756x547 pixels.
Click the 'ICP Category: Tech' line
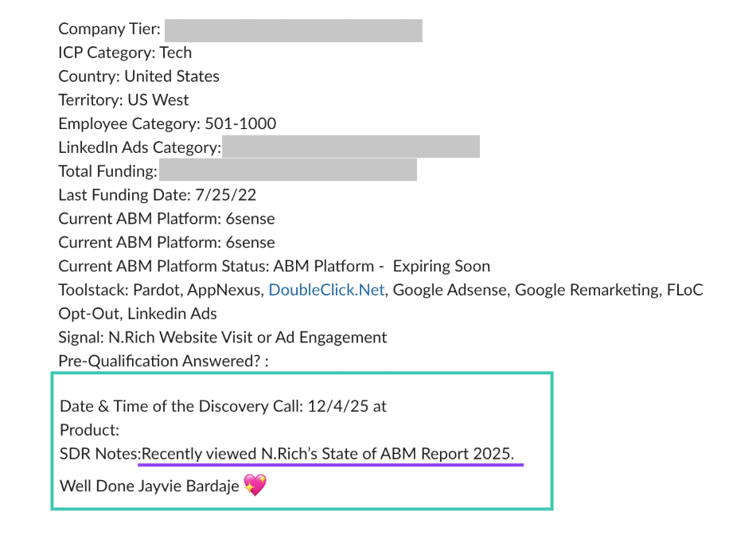click(125, 53)
